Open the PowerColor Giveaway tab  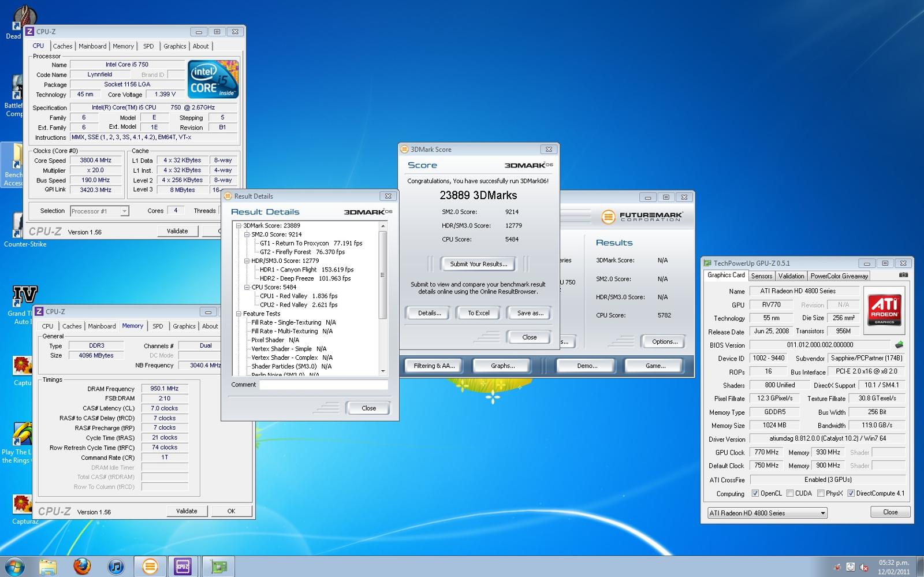coord(839,276)
